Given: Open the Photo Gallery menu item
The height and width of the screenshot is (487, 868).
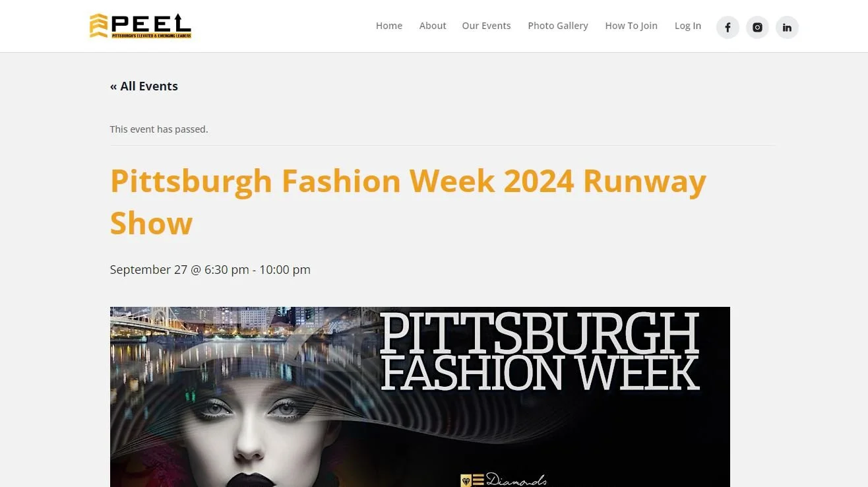Looking at the screenshot, I should point(558,26).
